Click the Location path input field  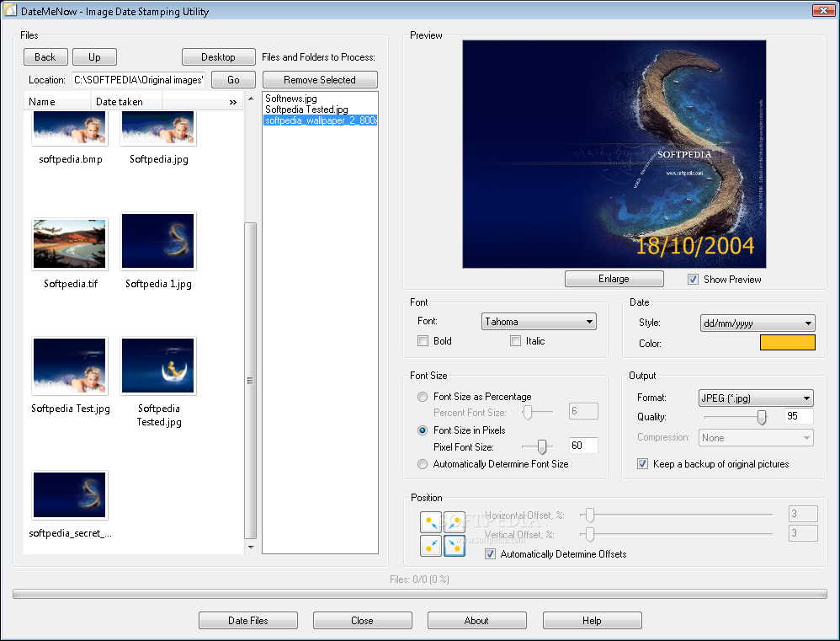coord(139,79)
